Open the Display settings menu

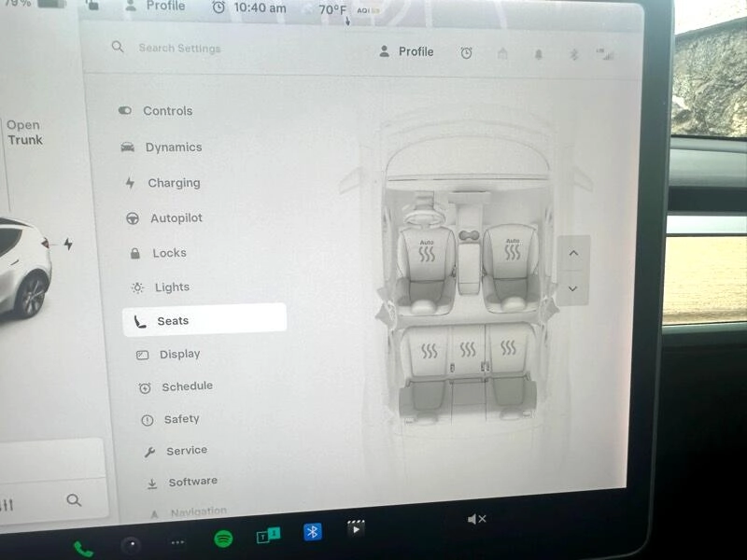tap(168, 355)
